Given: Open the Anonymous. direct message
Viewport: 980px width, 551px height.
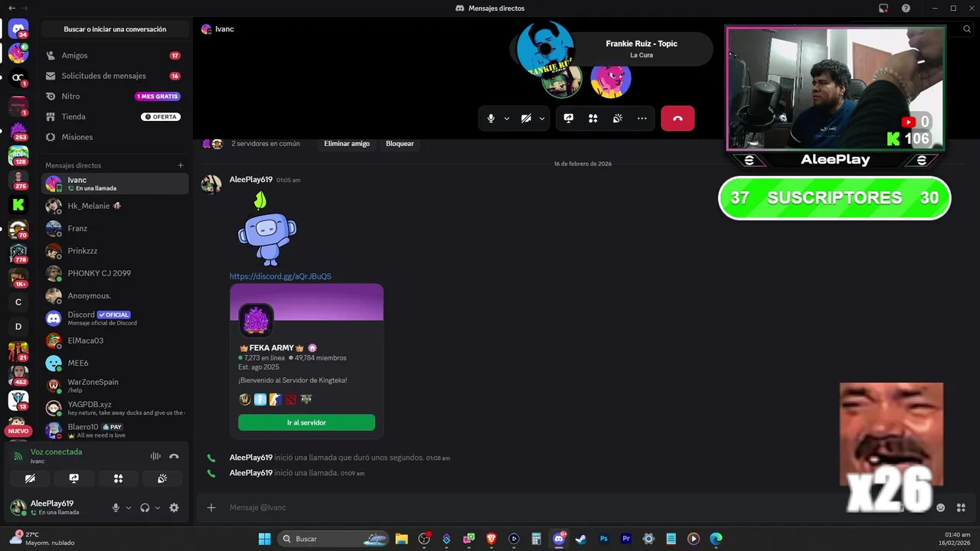Looking at the screenshot, I should coord(115,295).
